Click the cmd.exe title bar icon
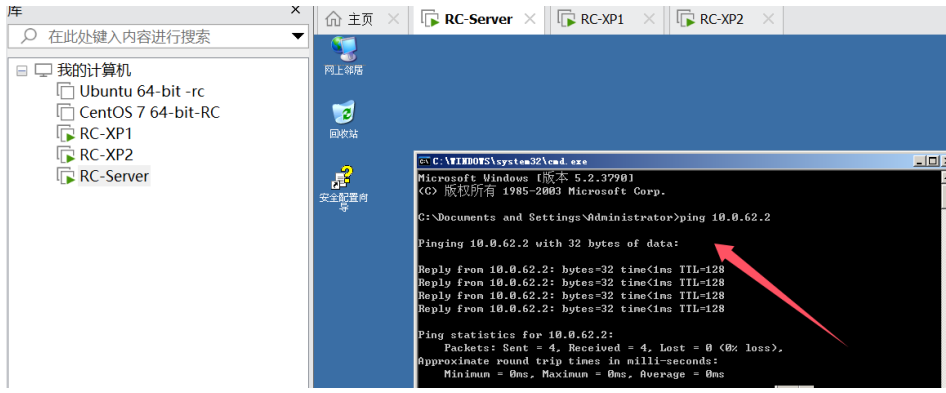The width and height of the screenshot is (946, 393). tap(424, 161)
